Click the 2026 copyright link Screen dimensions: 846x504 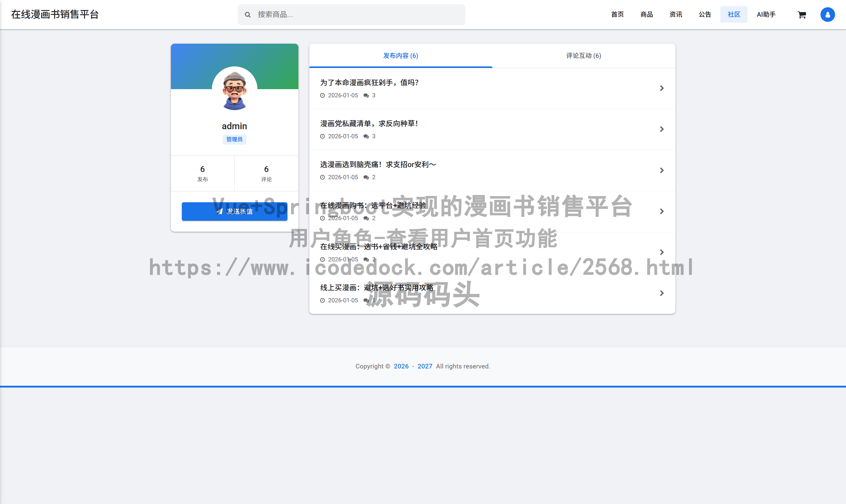pos(401,366)
